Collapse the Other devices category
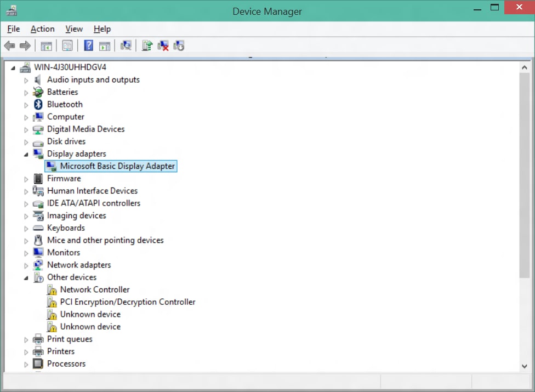535x392 pixels. (26, 278)
